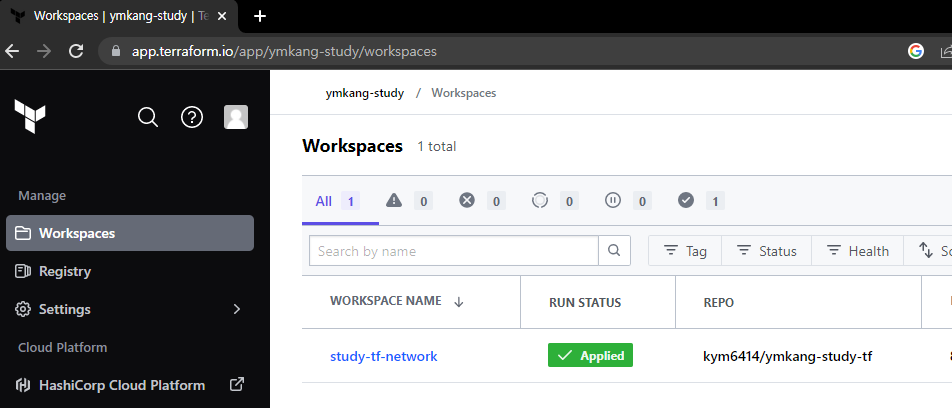
Task: Open the Health filter dropdown
Action: click(857, 251)
